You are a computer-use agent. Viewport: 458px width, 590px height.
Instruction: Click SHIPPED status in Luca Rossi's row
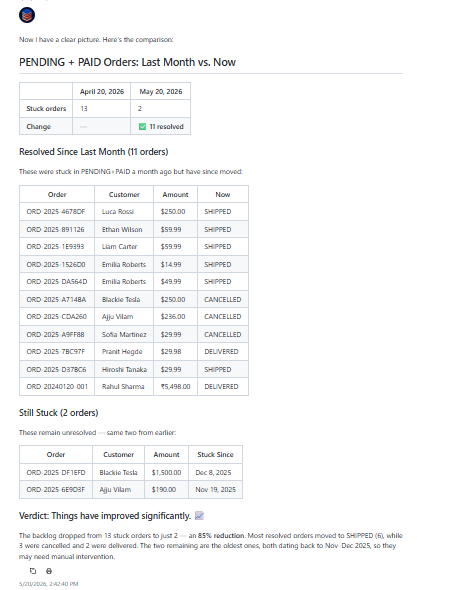(x=218, y=211)
